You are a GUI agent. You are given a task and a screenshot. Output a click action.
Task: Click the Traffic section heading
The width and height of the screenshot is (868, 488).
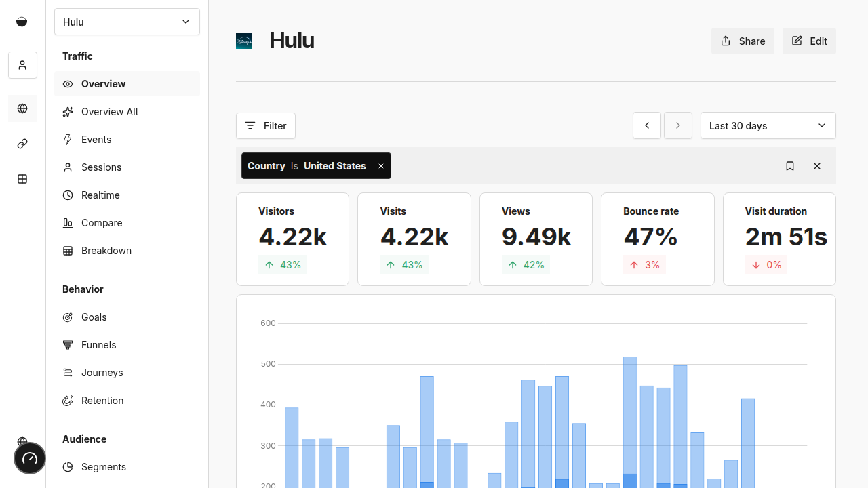click(77, 56)
